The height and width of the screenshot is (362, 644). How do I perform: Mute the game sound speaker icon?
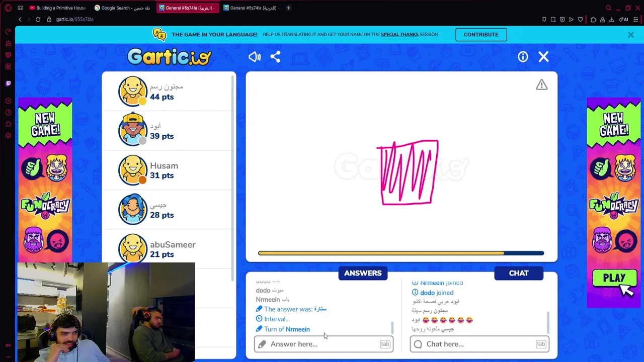[x=254, y=57]
